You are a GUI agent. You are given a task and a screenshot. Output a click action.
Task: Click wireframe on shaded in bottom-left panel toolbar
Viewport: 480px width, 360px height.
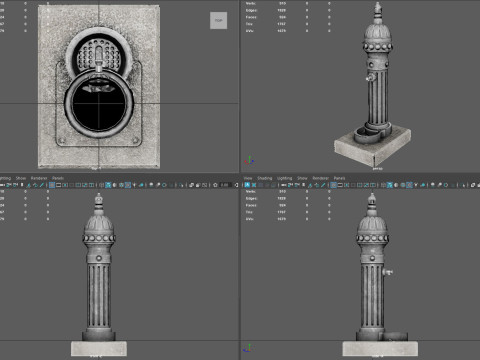pos(121,185)
